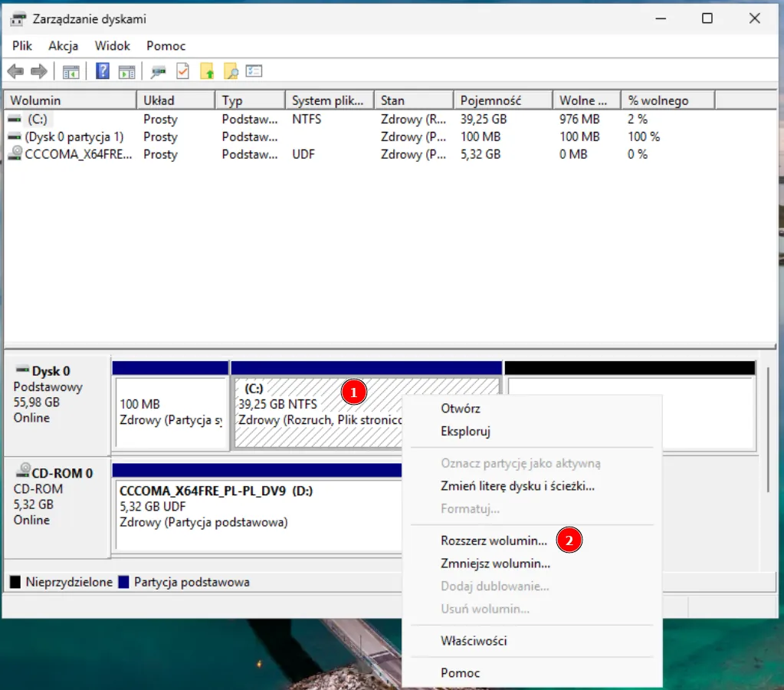Viewport: 784px width, 690px height.
Task: Click the Back arrow in the toolbar
Action: point(15,71)
